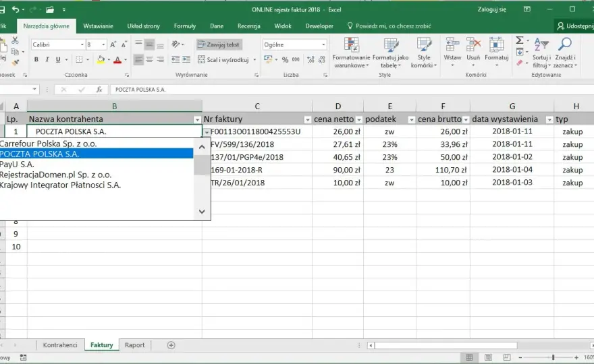594x364 pixels.
Task: Center cell text horizontally
Action: [x=150, y=59]
